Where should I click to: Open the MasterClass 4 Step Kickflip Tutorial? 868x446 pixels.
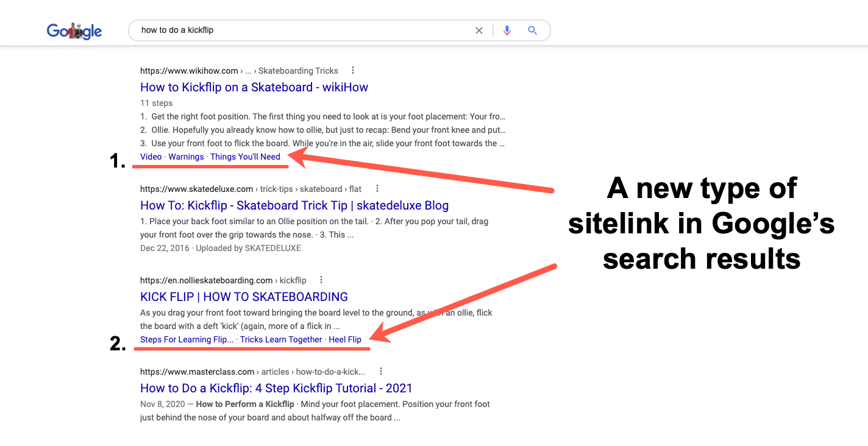click(276, 388)
